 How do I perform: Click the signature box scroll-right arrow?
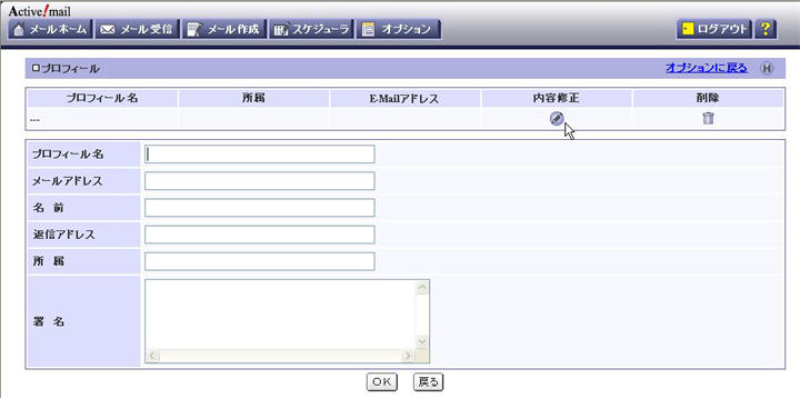pos(408,356)
